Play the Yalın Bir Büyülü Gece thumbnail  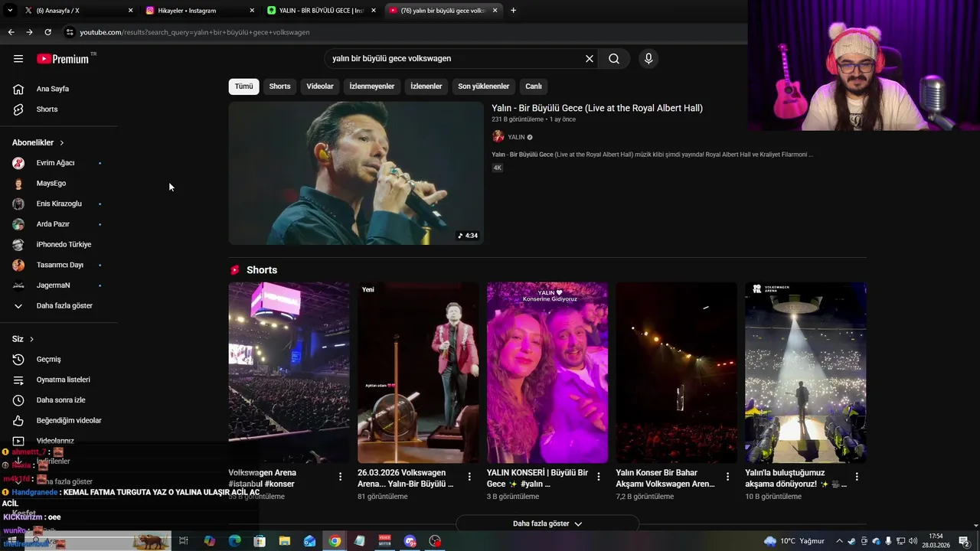pos(356,173)
